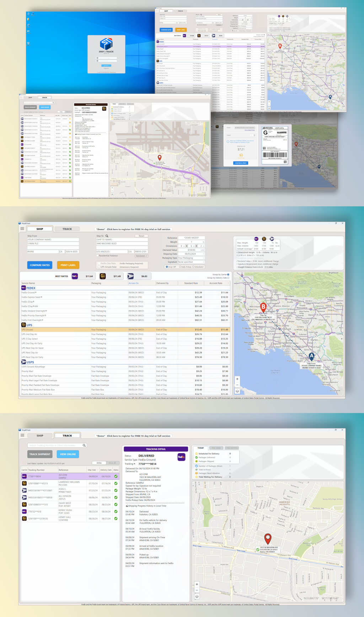
Task: Enable the UPS Simple Rate checkbox
Action: [x=99, y=267]
